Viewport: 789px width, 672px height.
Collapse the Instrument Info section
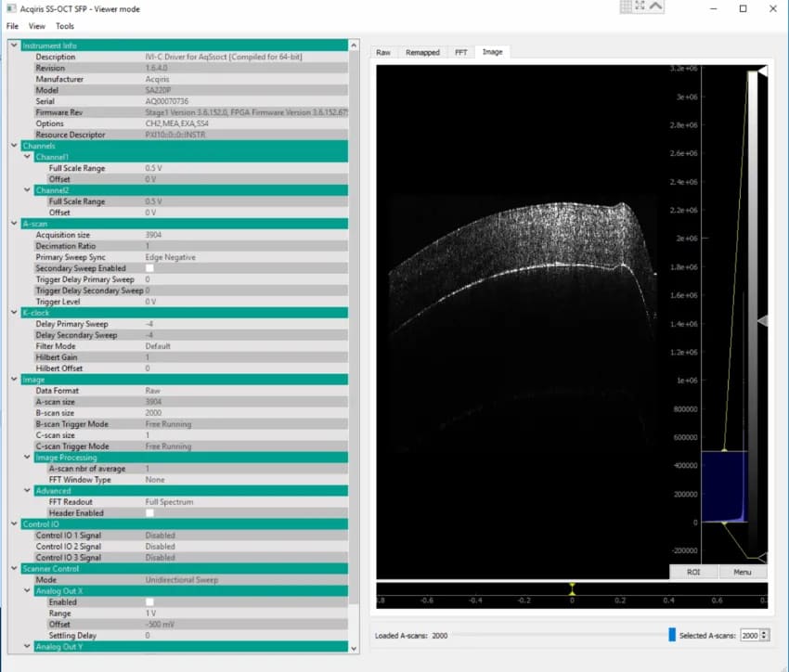click(x=13, y=45)
